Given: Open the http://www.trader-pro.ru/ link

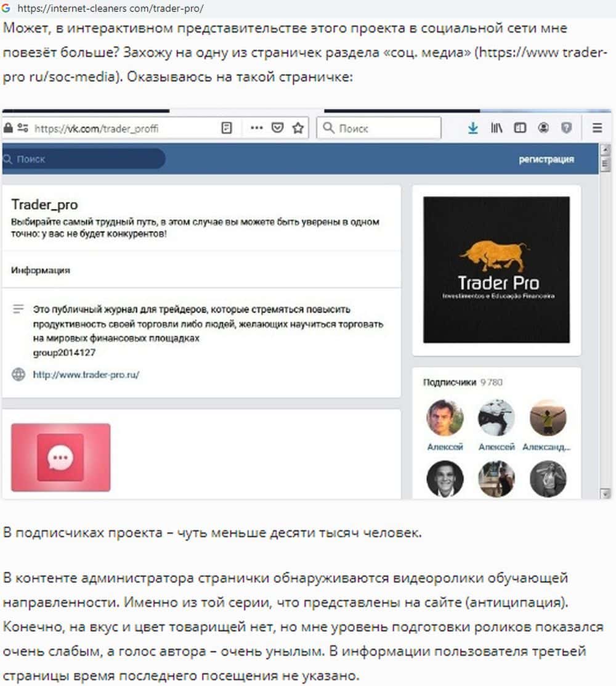Looking at the screenshot, I should [86, 375].
